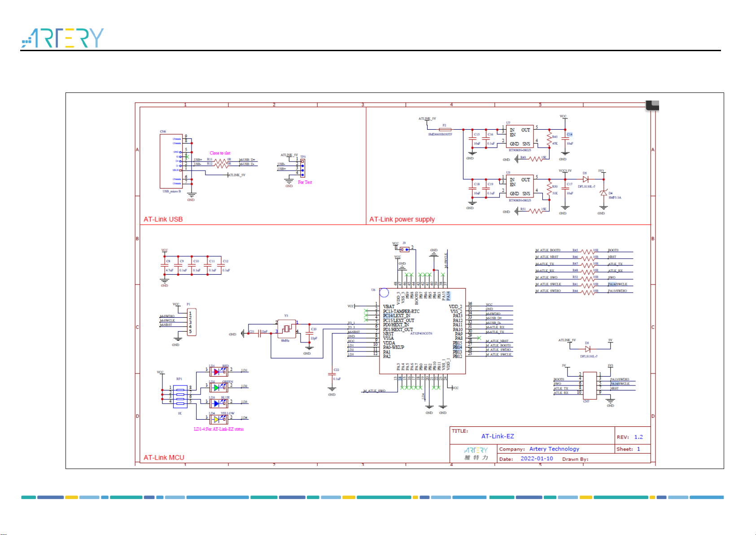
Task: Select the 'Drawn By:' label
Action: tap(575, 459)
